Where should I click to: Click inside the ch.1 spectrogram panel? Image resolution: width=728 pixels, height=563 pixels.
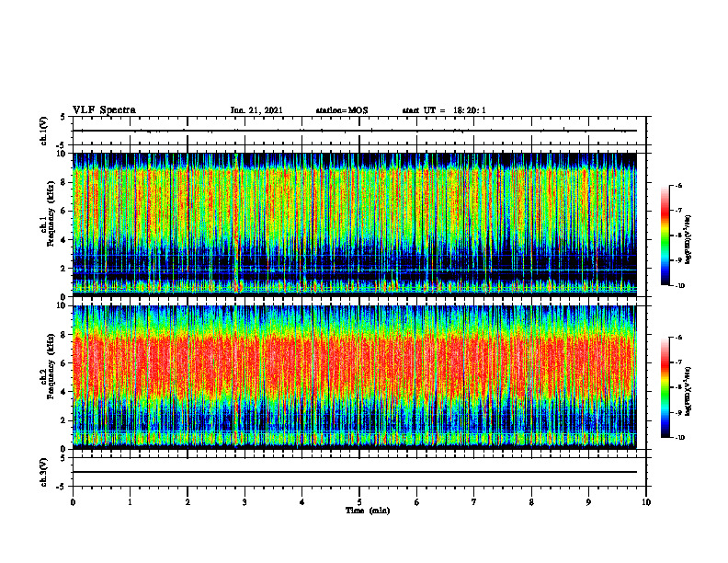[355, 224]
